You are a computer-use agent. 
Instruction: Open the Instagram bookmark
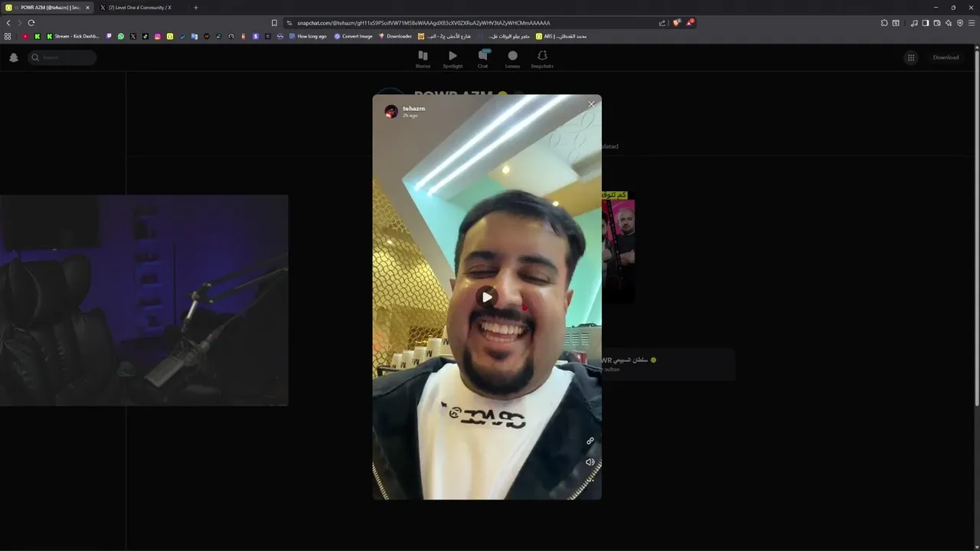tap(158, 36)
